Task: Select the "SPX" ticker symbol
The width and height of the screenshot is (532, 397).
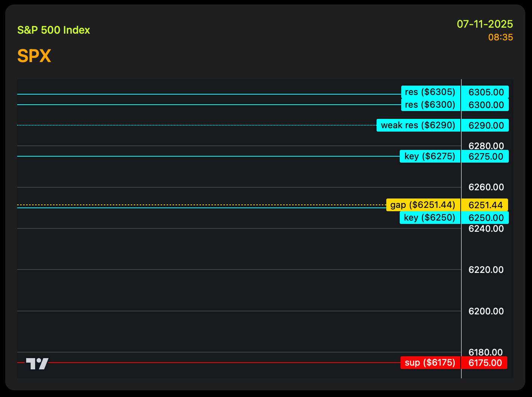Action: tap(34, 56)
